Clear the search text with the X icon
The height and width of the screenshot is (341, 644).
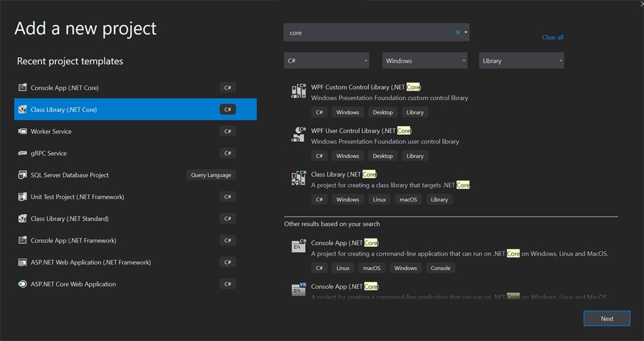coord(458,33)
